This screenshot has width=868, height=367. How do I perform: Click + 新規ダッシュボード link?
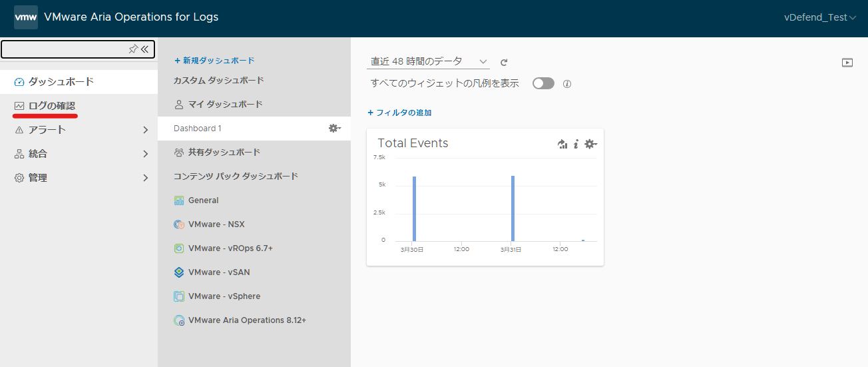[214, 61]
